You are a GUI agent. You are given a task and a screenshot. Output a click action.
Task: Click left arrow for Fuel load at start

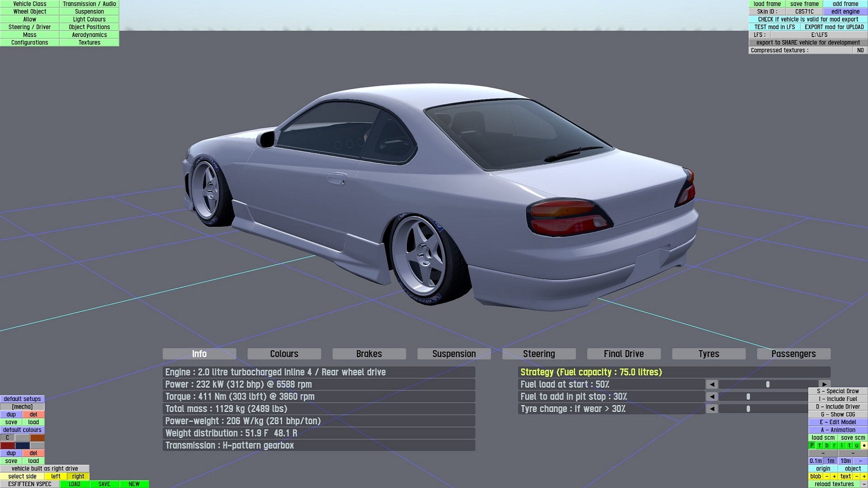pos(712,385)
